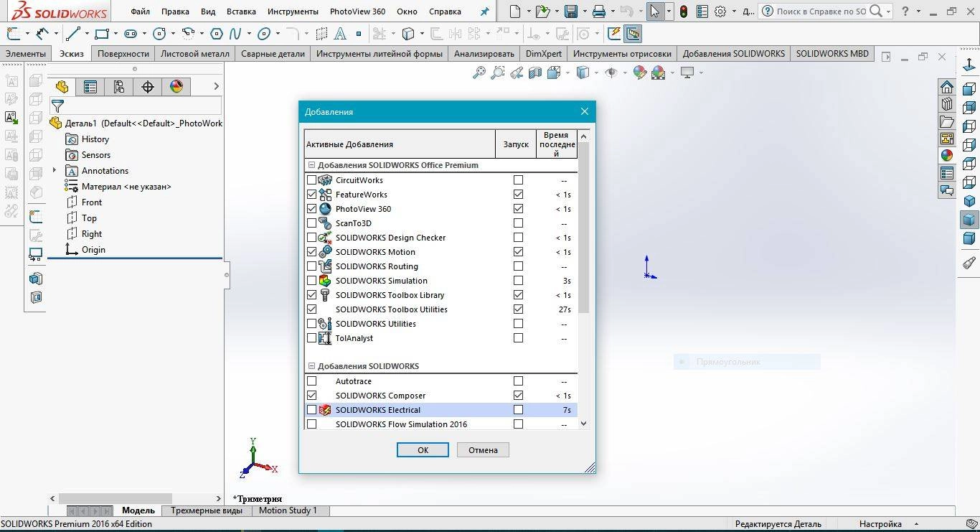Select the sketch Text tool
The width and height of the screenshot is (980, 532).
pos(340,34)
